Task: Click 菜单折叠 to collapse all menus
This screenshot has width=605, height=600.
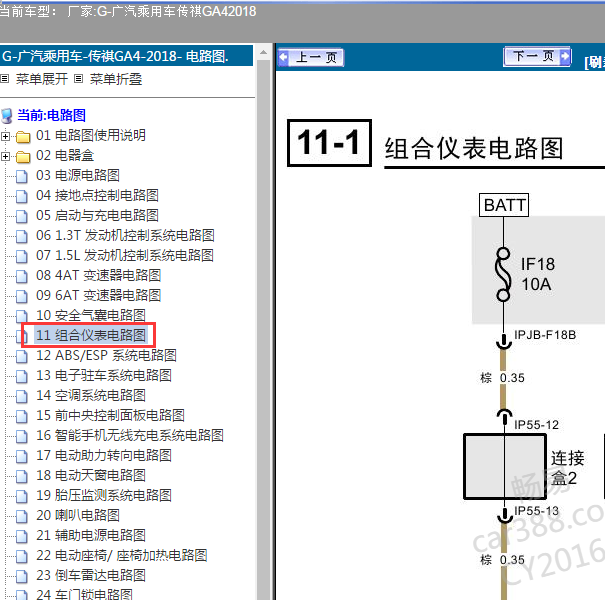Action: coord(116,79)
